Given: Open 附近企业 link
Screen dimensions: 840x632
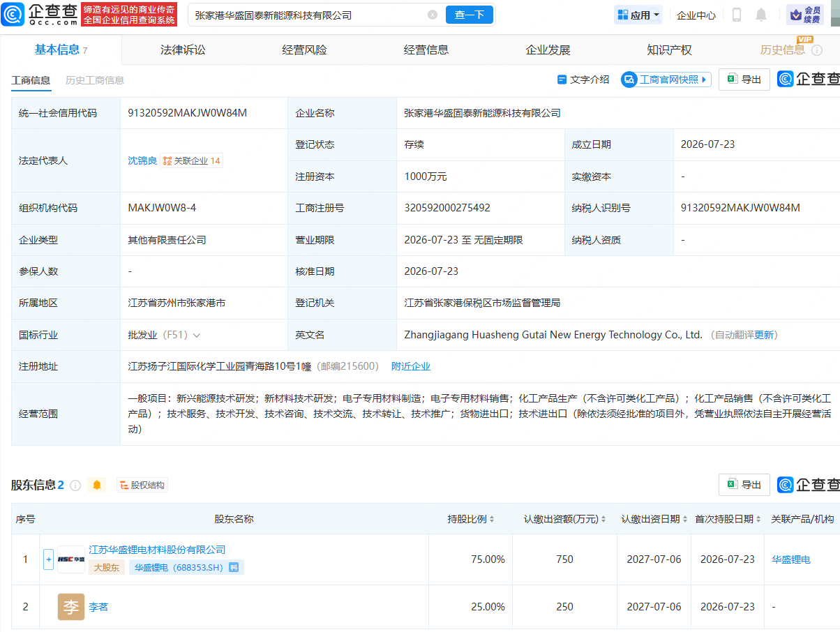Looking at the screenshot, I should 411,366.
